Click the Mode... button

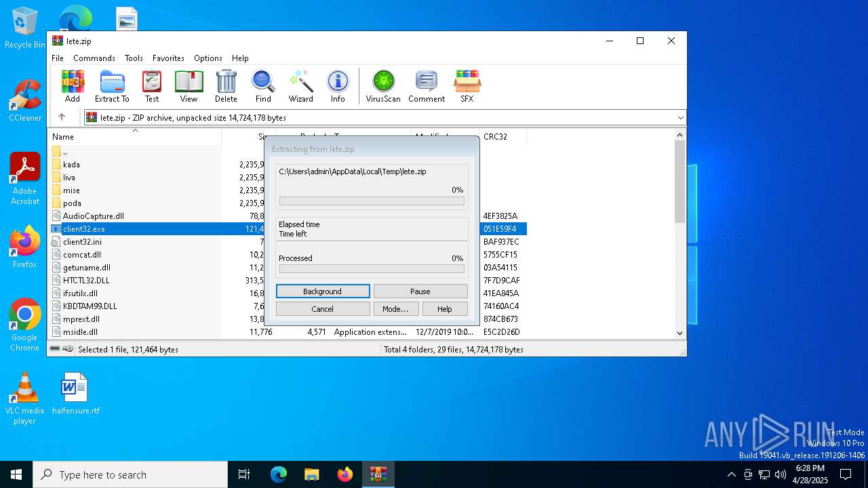pos(395,309)
